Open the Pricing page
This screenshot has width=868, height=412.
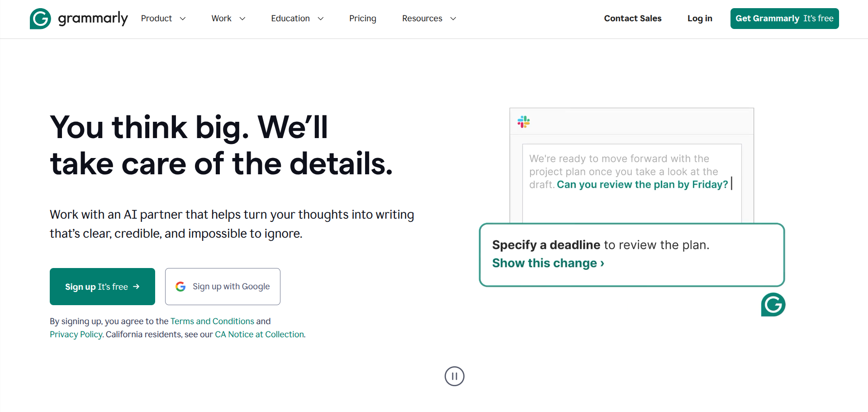click(x=363, y=19)
